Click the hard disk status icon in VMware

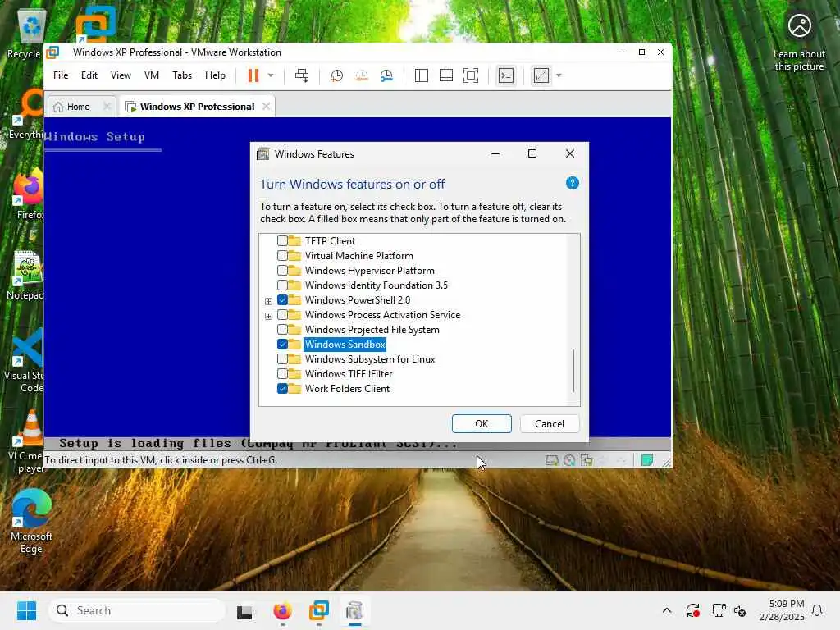click(551, 460)
